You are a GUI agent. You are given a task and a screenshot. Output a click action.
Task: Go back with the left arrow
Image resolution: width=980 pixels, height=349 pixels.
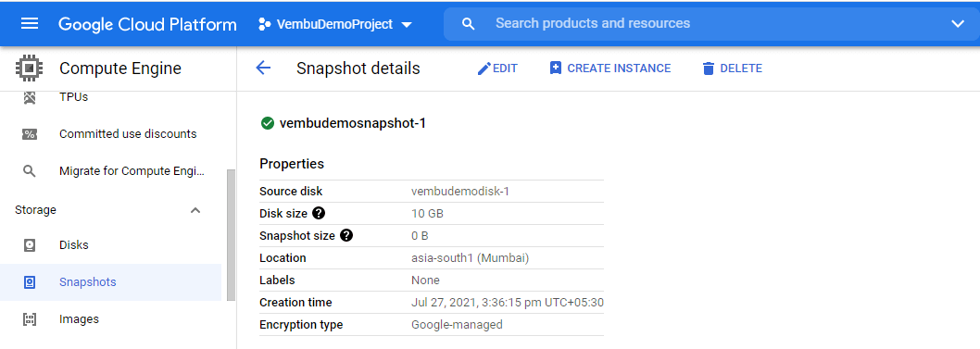click(x=263, y=69)
